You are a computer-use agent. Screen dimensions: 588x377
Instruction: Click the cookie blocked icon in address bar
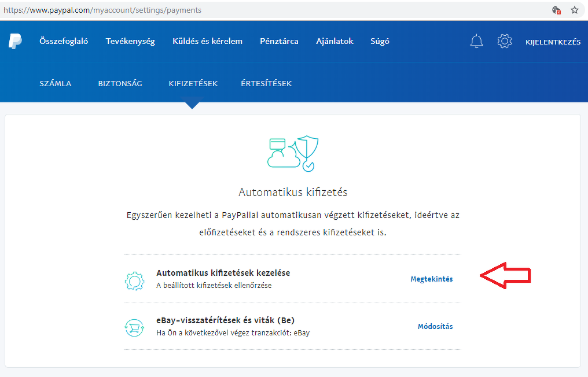pos(557,10)
